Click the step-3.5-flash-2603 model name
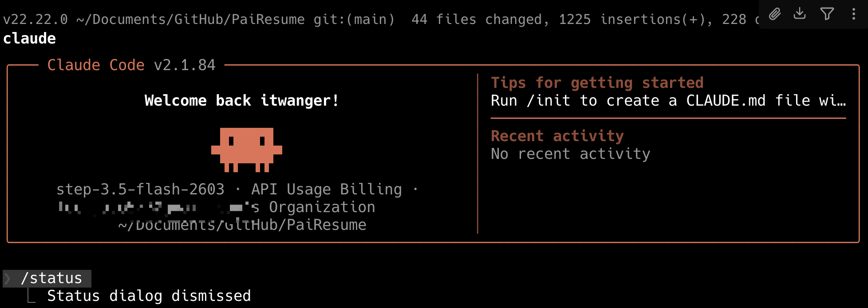Viewport: 868px width, 308px height. (140, 190)
